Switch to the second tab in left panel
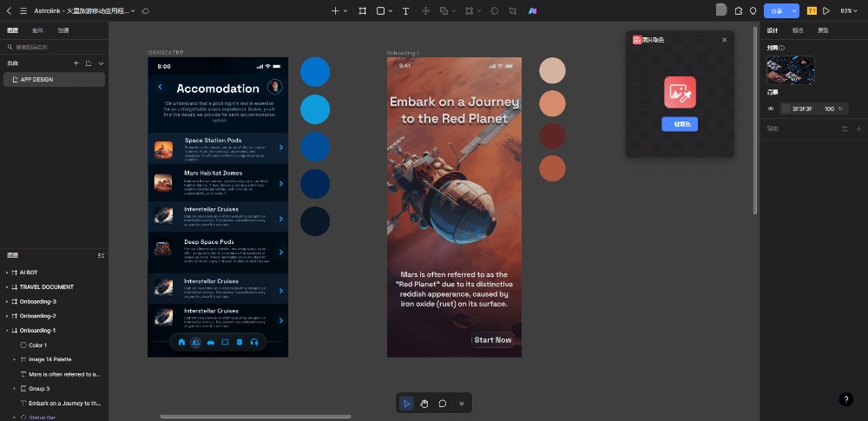868x421 pixels. (37, 30)
